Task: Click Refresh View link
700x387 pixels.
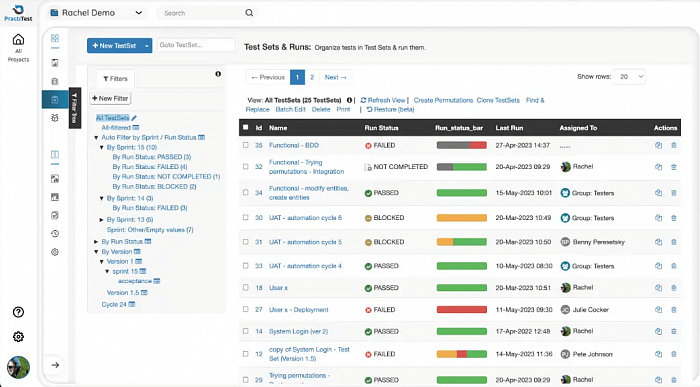Action: point(383,100)
